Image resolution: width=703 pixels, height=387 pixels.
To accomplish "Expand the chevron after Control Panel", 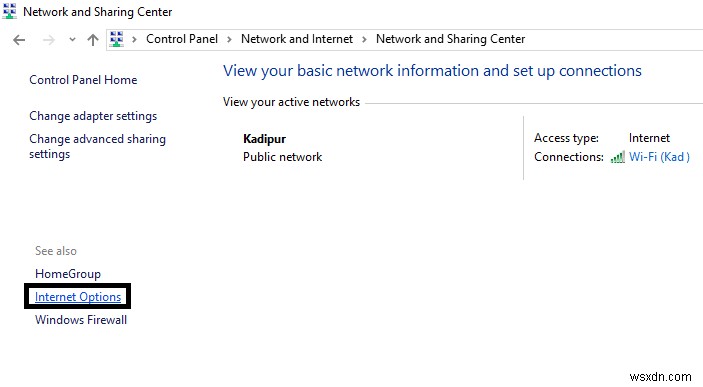I will (x=229, y=39).
